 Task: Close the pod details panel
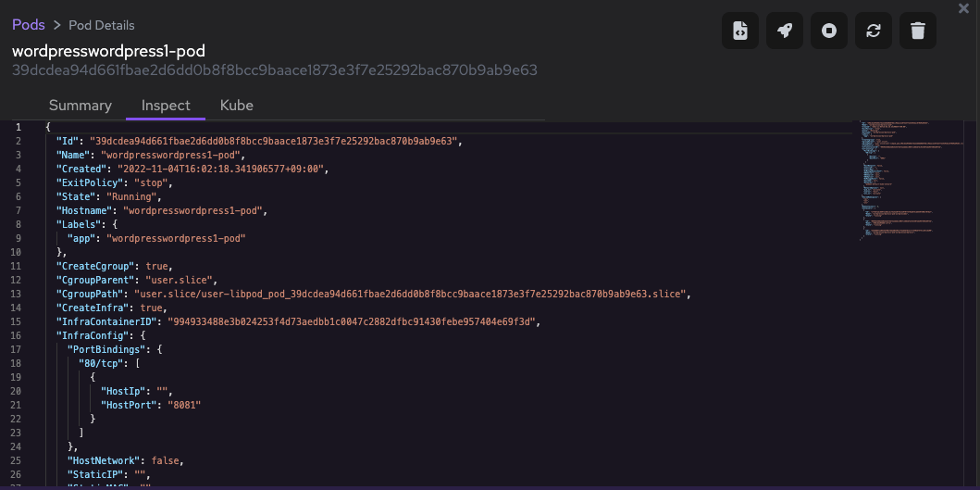click(x=963, y=8)
